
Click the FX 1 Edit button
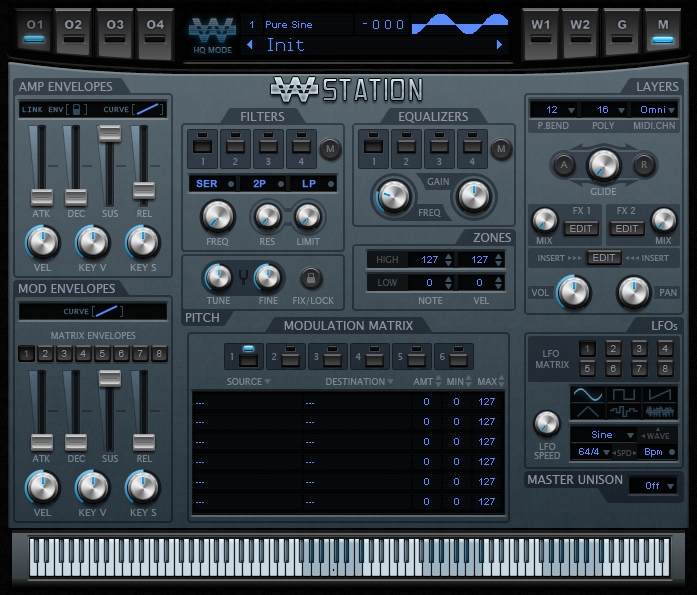581,228
